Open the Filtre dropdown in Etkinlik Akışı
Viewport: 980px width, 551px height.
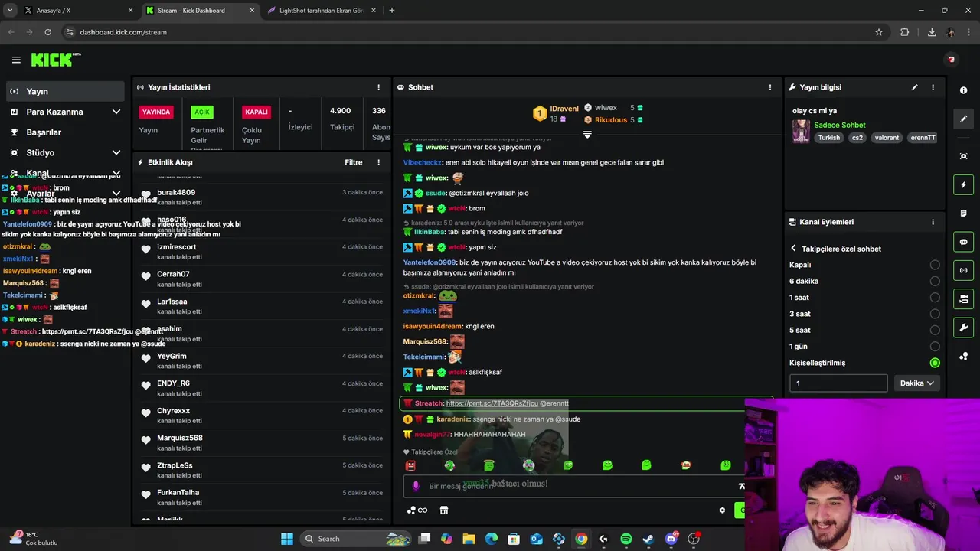(353, 162)
